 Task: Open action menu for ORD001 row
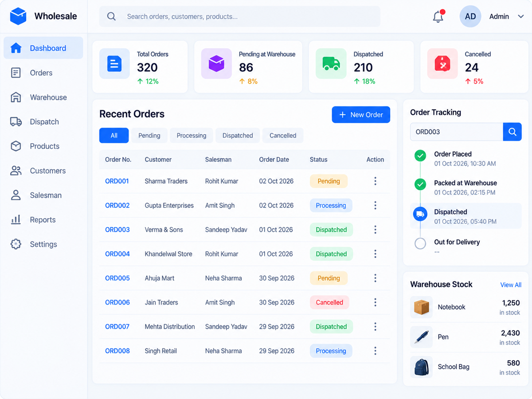[376, 181]
